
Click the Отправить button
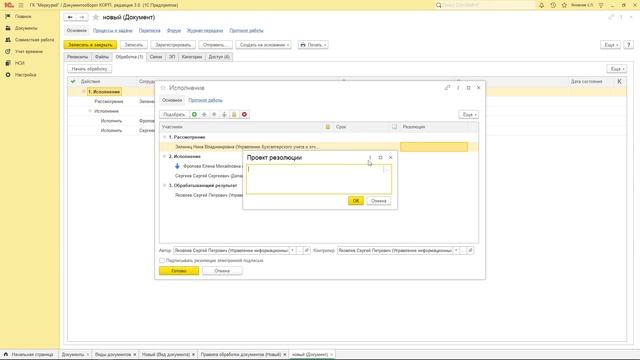pyautogui.click(x=215, y=45)
